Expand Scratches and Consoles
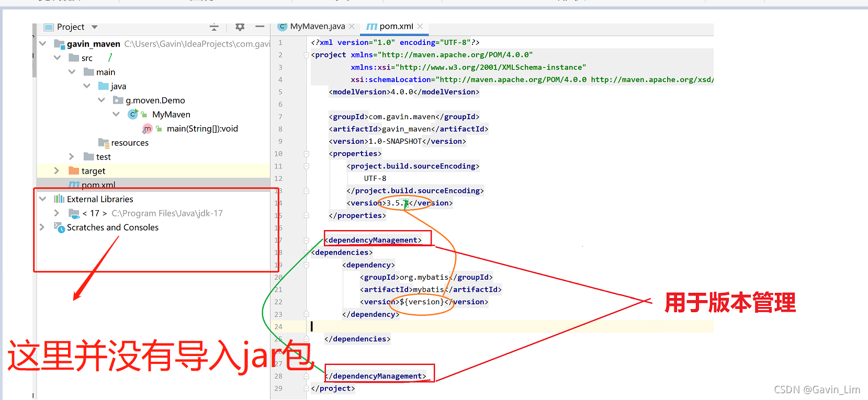 click(42, 227)
